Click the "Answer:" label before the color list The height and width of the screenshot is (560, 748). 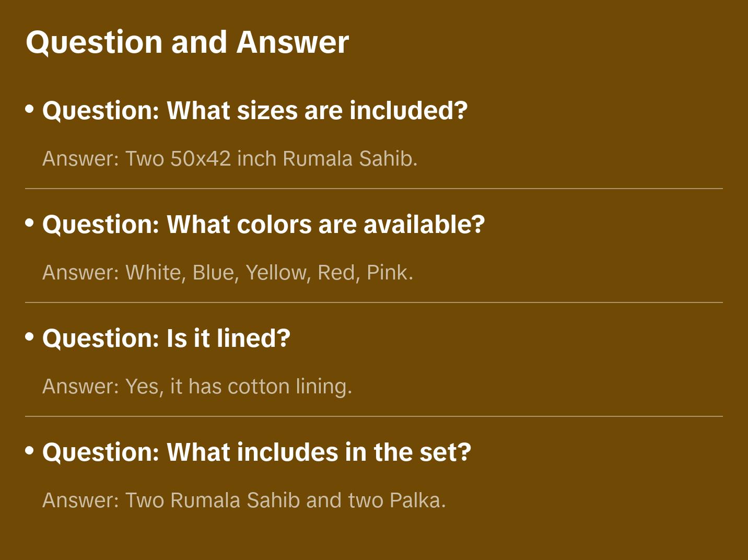tap(80, 273)
